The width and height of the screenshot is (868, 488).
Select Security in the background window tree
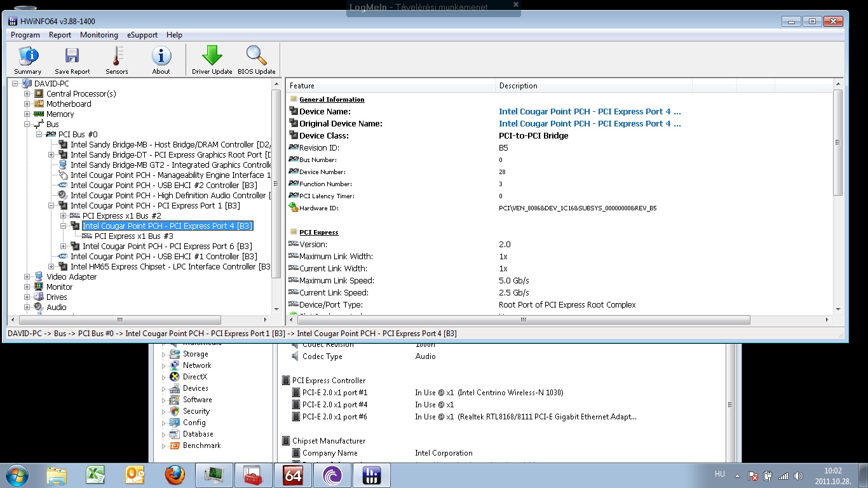click(196, 411)
